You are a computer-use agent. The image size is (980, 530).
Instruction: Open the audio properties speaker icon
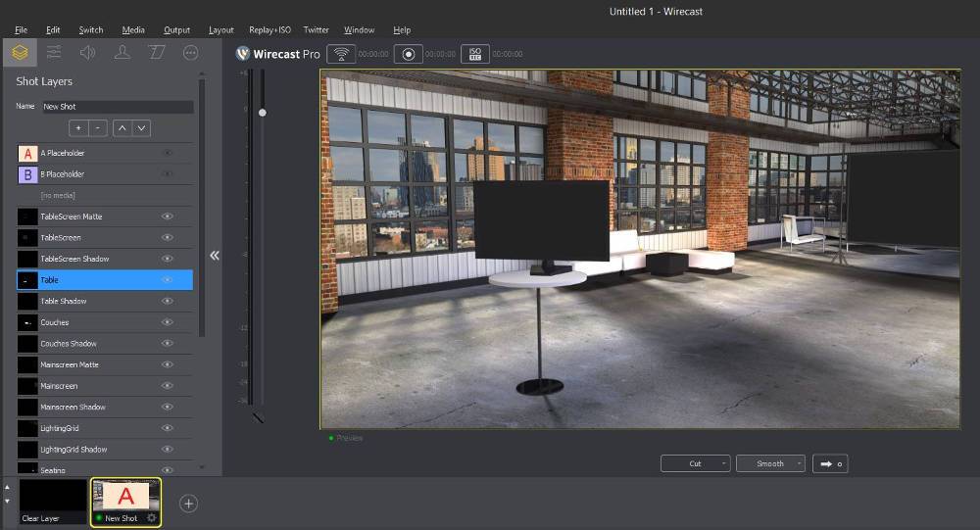88,52
